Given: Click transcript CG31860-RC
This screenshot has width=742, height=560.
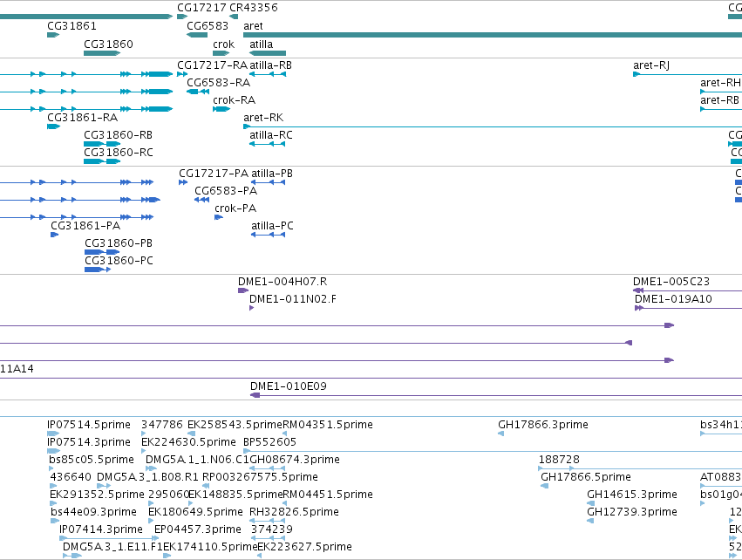Looking at the screenshot, I should tap(102, 161).
